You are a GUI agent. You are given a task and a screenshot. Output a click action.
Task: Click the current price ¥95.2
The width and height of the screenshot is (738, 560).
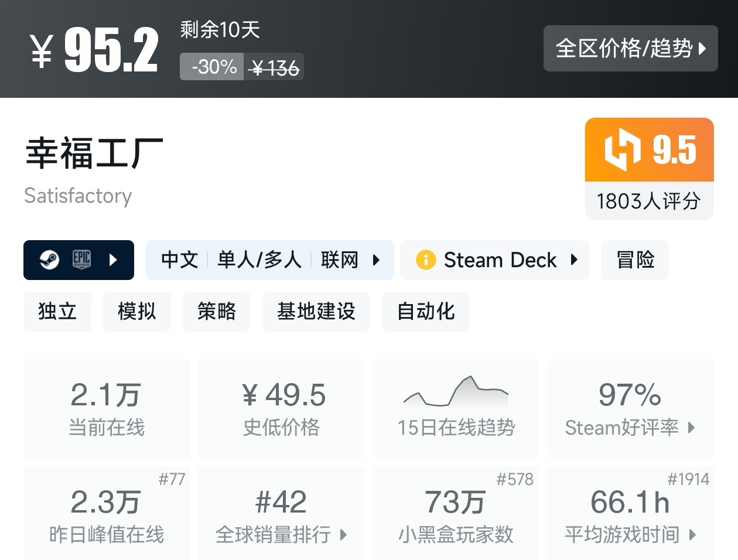pyautogui.click(x=94, y=50)
